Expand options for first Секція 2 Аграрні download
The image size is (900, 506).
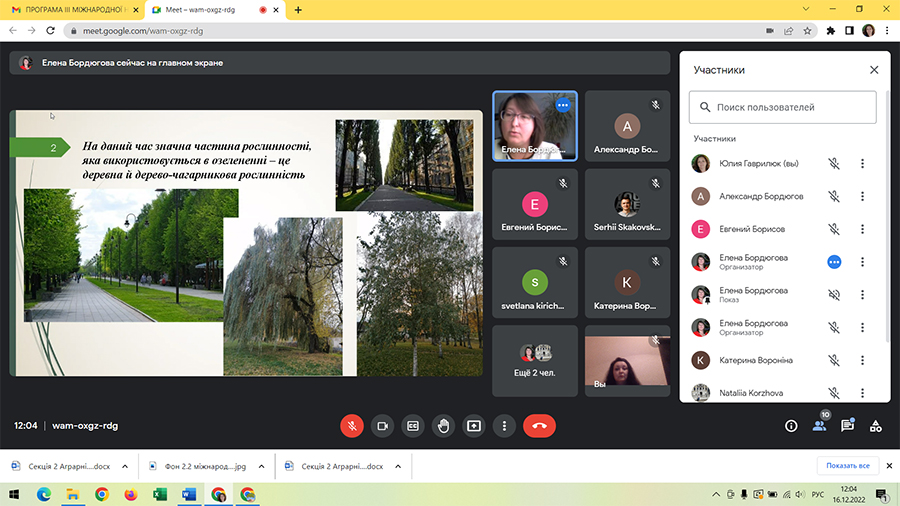(125, 466)
